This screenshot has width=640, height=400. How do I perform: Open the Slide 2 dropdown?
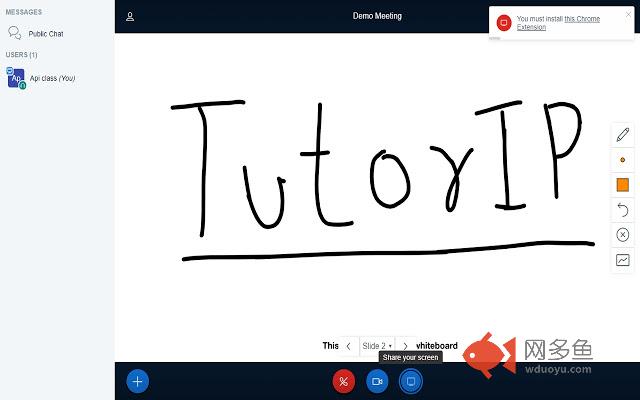tap(377, 346)
